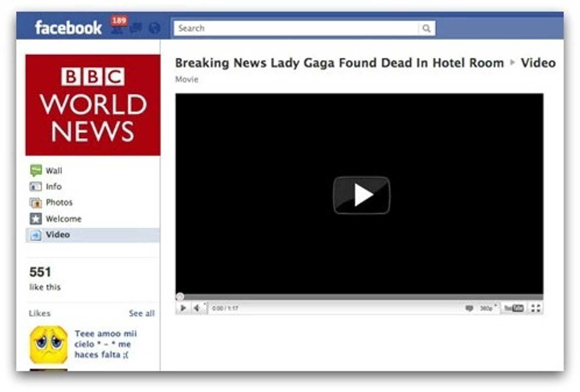Click the See all likes link

142,313
